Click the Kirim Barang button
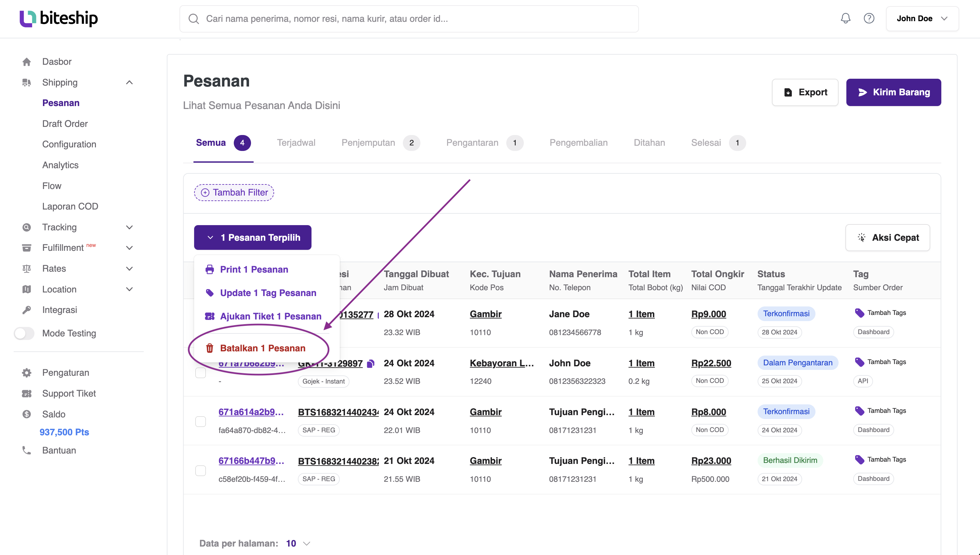 point(894,92)
